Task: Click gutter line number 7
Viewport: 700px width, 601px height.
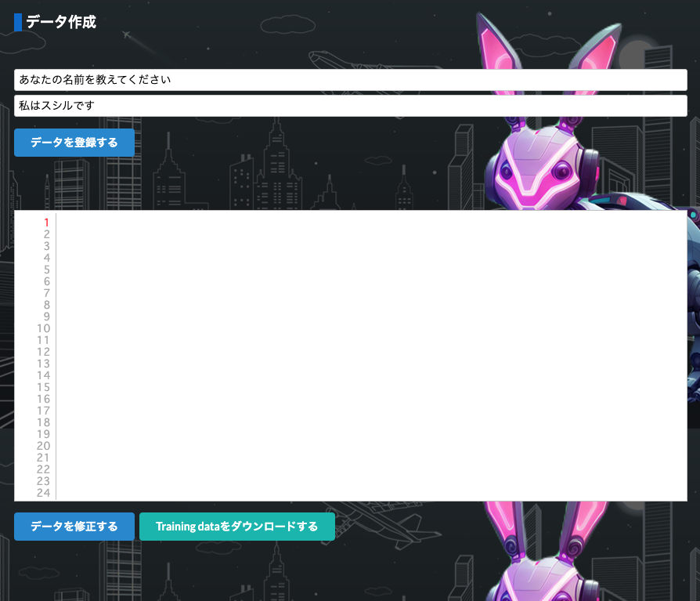Action: 47,293
